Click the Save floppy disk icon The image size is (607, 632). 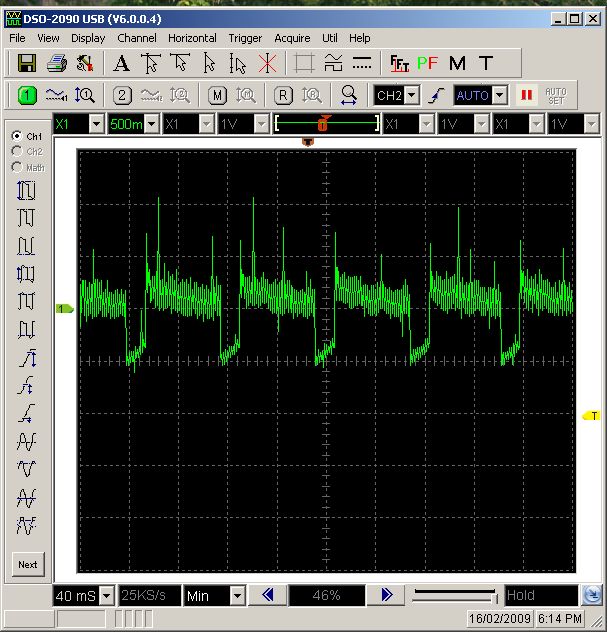click(x=27, y=63)
